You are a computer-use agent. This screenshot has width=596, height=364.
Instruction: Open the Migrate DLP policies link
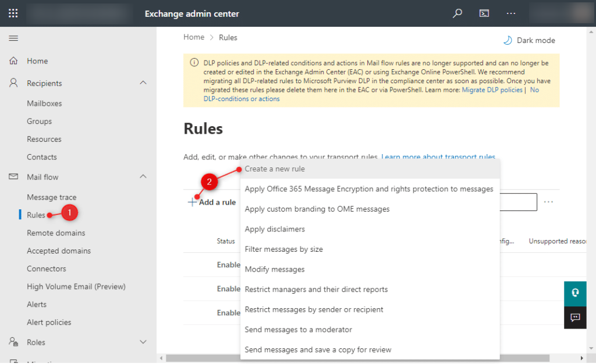(492, 90)
